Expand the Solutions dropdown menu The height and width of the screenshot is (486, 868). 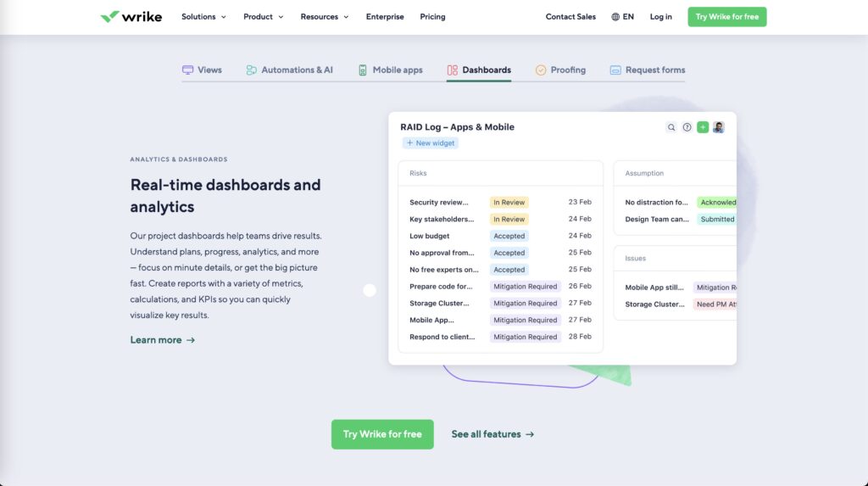(203, 17)
